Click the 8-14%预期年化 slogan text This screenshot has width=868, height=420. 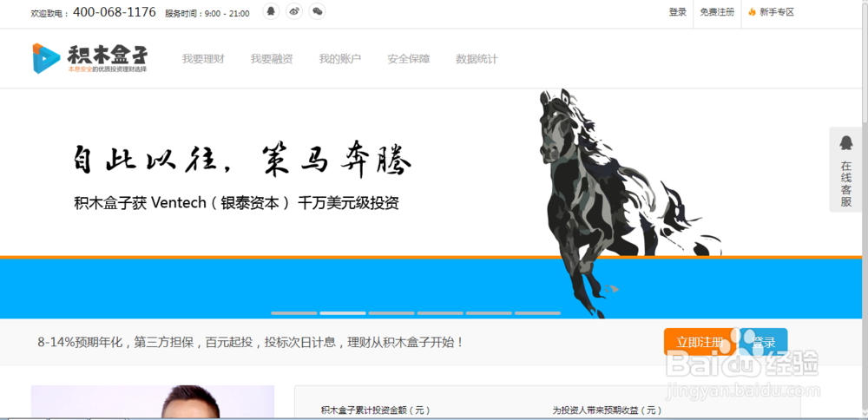[250, 342]
